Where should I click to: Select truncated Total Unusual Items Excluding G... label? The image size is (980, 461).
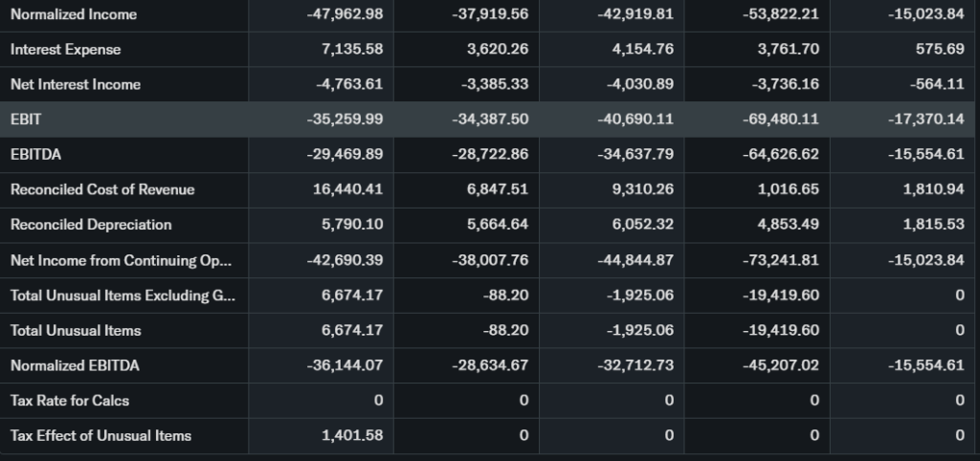point(122,296)
